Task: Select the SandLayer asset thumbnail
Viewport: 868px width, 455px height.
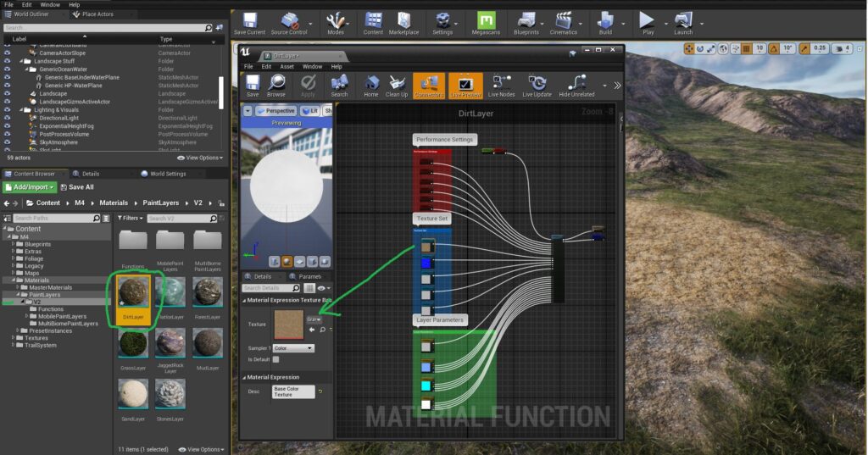Action: (x=133, y=394)
